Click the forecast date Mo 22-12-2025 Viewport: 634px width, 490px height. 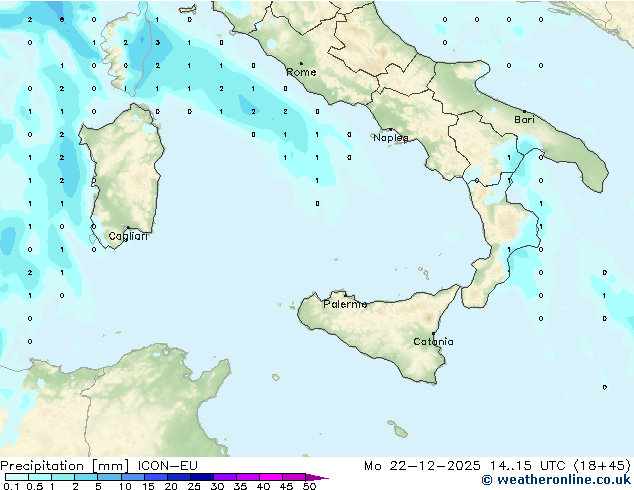(x=423, y=466)
